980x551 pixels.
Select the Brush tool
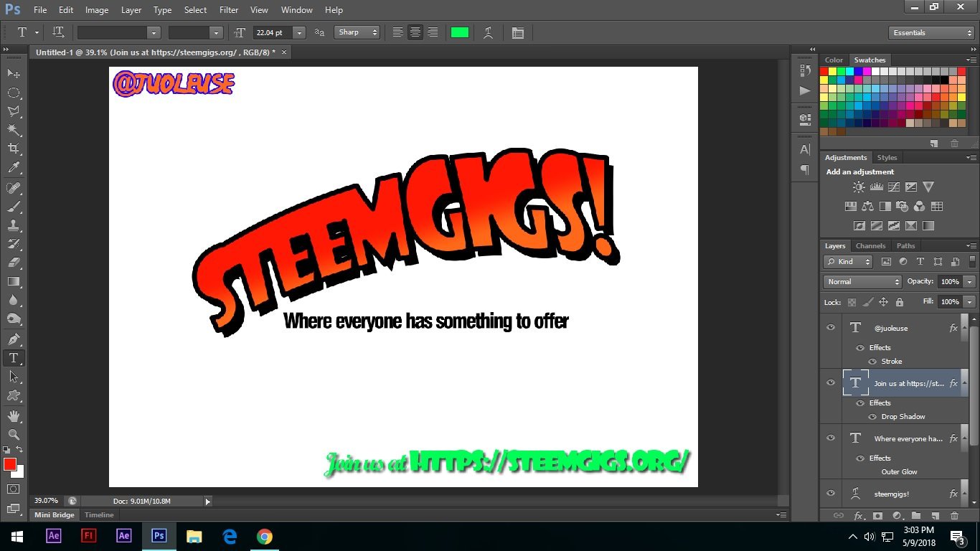point(14,207)
